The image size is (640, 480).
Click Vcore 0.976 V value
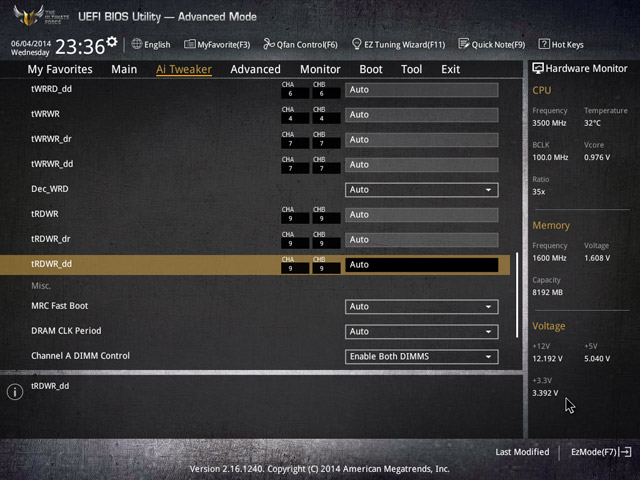[597, 157]
